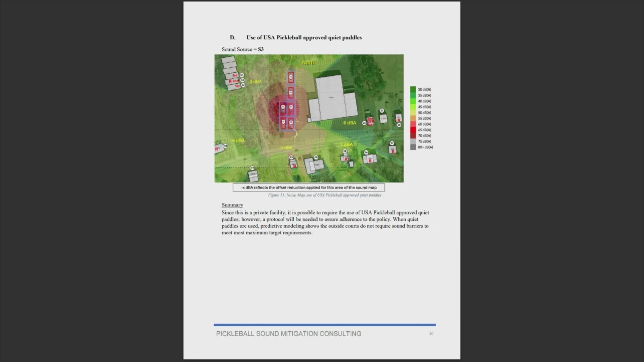Image resolution: width=644 pixels, height=362 pixels.
Task: Click the underlined 'Summary' heading
Action: point(232,205)
